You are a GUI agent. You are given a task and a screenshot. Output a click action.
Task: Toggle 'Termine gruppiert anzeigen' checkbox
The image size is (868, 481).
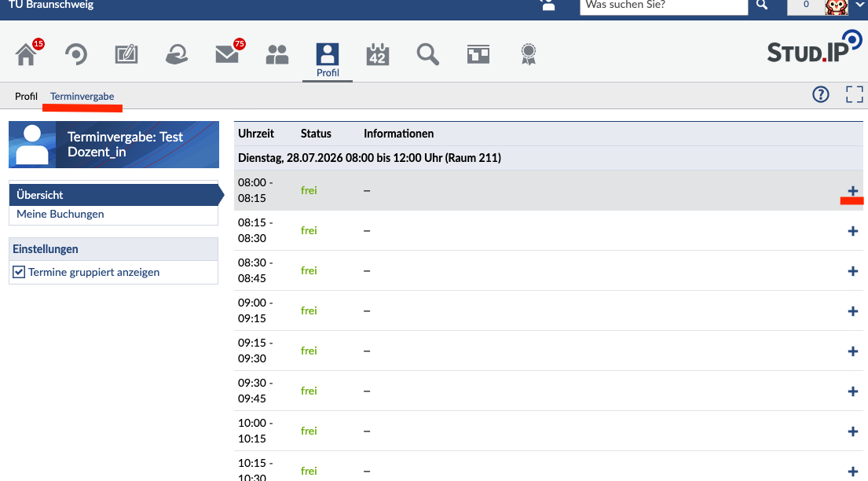click(x=19, y=272)
